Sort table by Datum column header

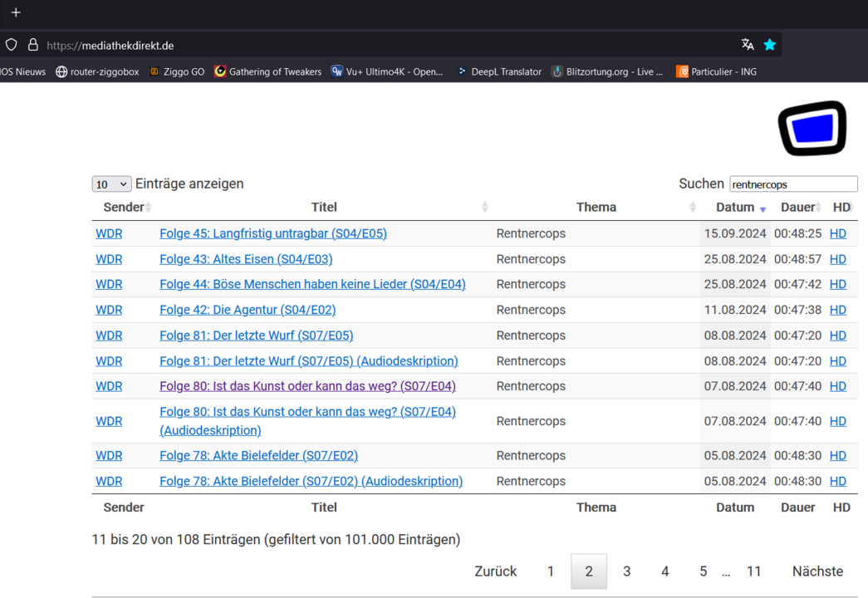click(x=735, y=208)
